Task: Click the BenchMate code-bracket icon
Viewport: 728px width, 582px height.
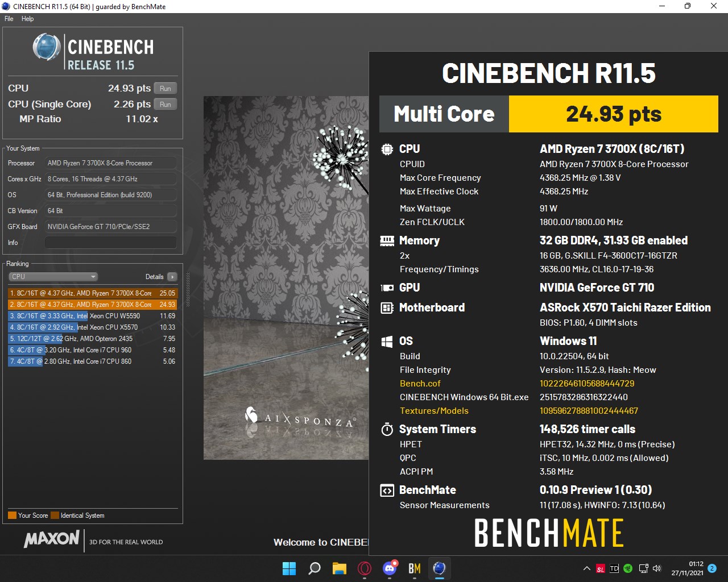Action: (387, 490)
